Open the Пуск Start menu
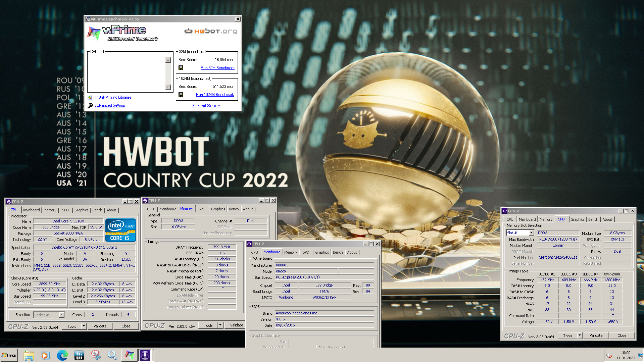 coord(9,355)
